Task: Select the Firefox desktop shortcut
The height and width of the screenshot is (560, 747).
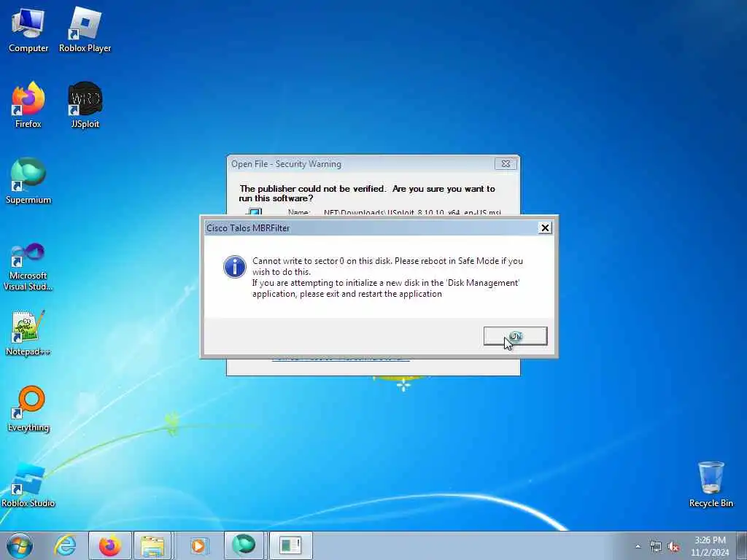Action: coord(28,105)
